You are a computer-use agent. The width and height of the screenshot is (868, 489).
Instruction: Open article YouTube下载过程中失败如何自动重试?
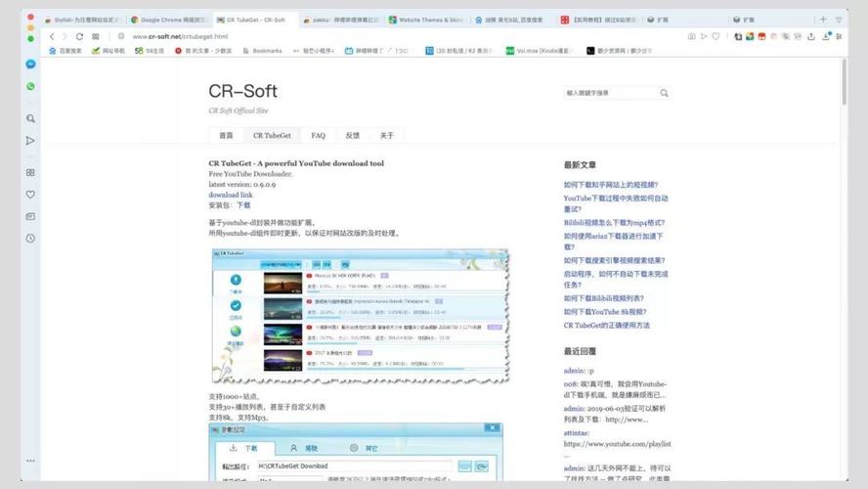coord(616,203)
